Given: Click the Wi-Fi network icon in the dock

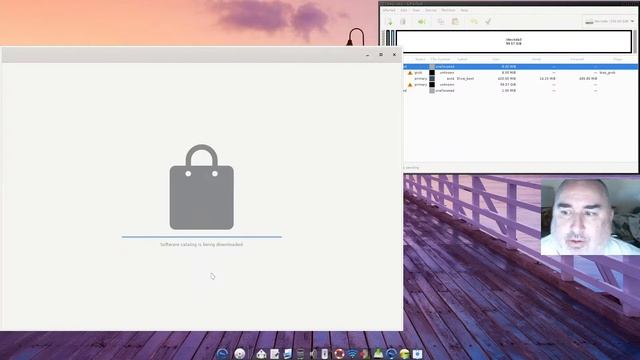Looking at the screenshot, I should tap(352, 354).
